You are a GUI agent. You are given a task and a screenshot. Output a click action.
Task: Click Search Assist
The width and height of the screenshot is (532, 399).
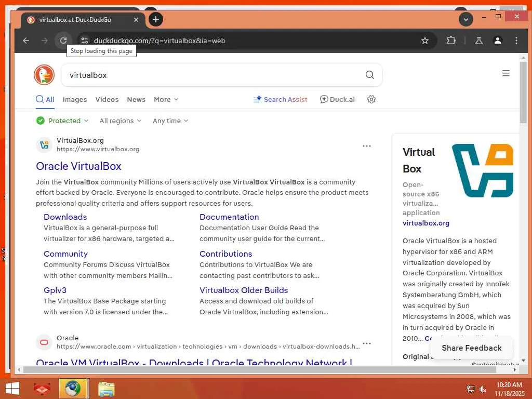280,99
